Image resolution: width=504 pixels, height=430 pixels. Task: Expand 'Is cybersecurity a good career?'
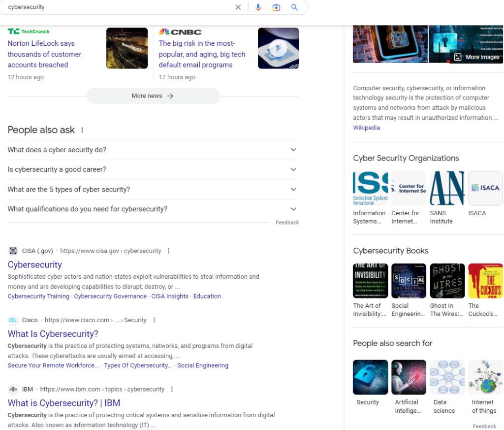(154, 169)
